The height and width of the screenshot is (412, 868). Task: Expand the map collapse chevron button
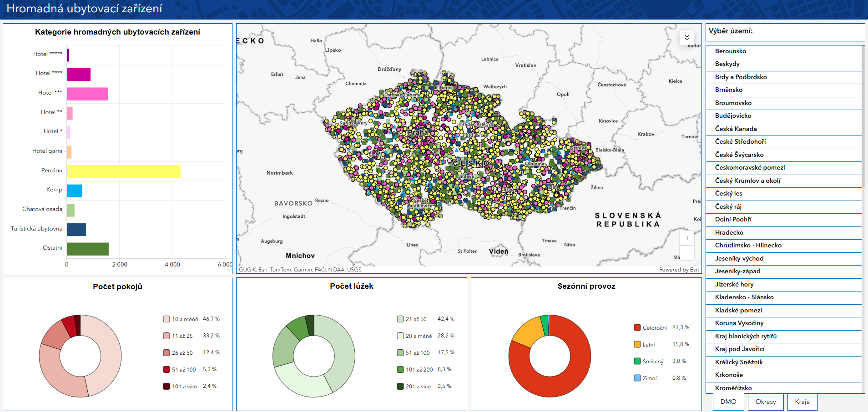(687, 37)
